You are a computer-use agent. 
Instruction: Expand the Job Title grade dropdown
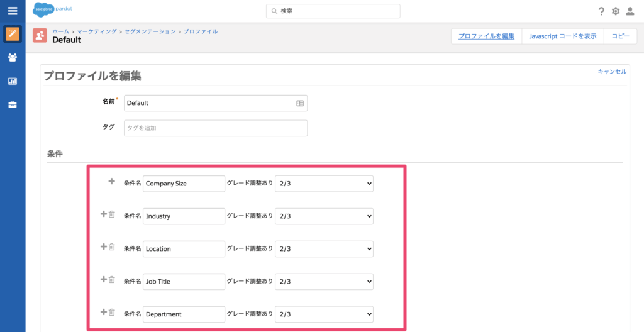[325, 282]
